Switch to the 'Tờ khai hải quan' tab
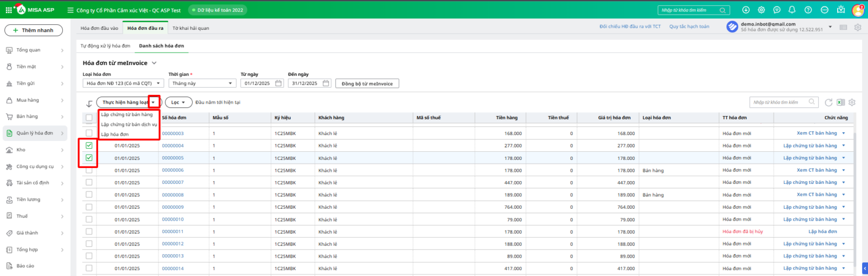Image resolution: width=868 pixels, height=276 pixels. [x=190, y=28]
